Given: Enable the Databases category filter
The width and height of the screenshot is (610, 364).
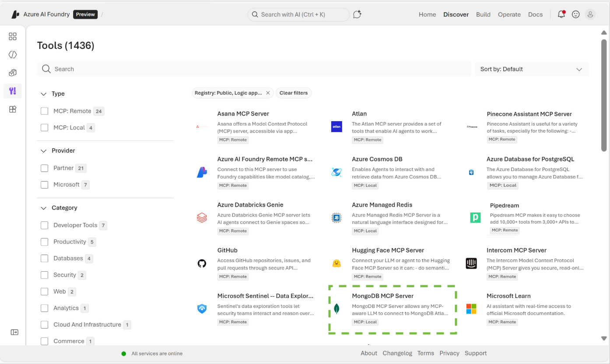Looking at the screenshot, I should (44, 258).
